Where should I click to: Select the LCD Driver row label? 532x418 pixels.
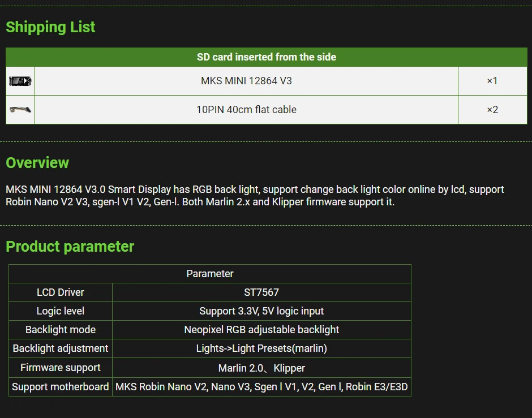(61, 292)
